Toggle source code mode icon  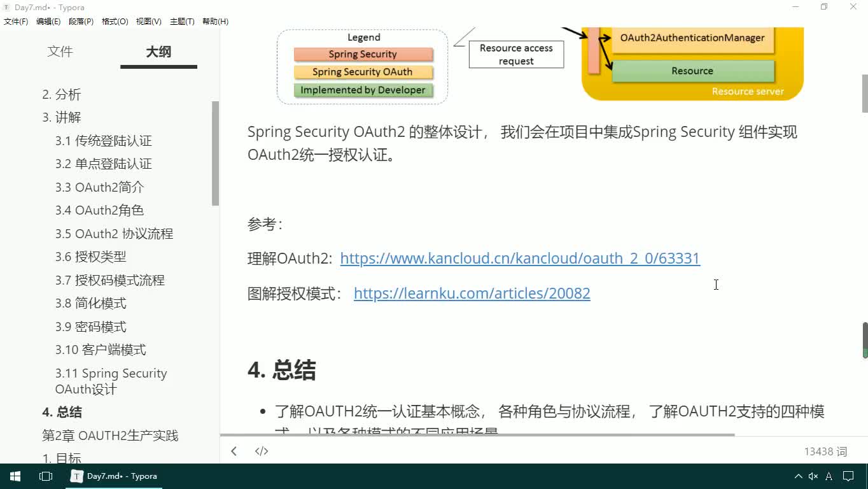coord(262,451)
